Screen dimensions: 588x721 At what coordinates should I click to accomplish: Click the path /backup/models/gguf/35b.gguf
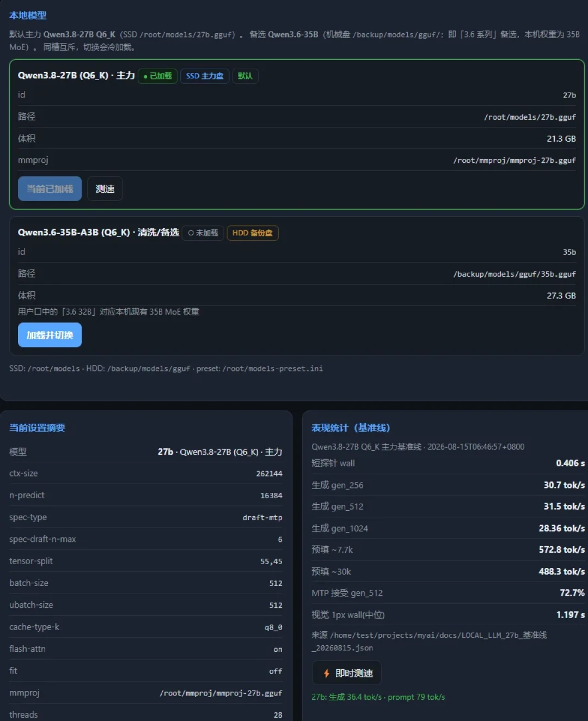tap(514, 274)
